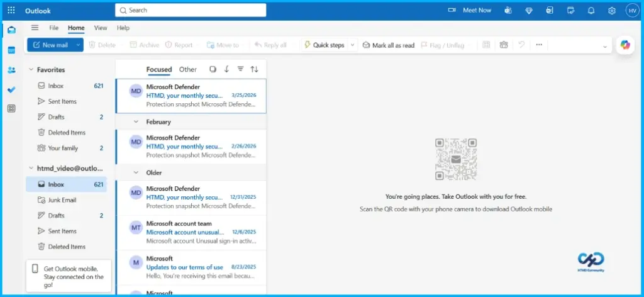
Task: Switch to the Other inbox tab
Action: coord(187,69)
